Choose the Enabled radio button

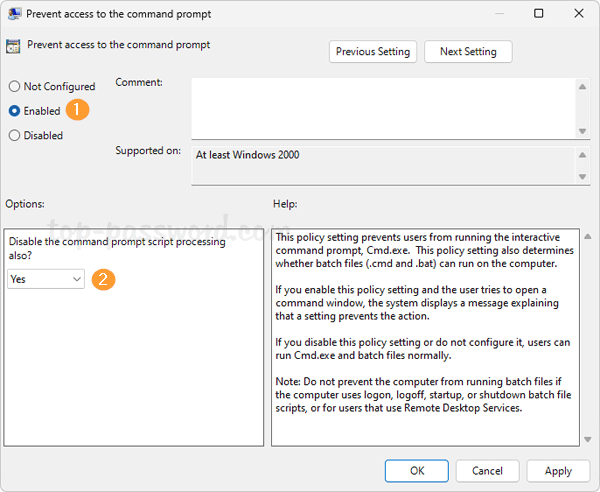(x=15, y=111)
